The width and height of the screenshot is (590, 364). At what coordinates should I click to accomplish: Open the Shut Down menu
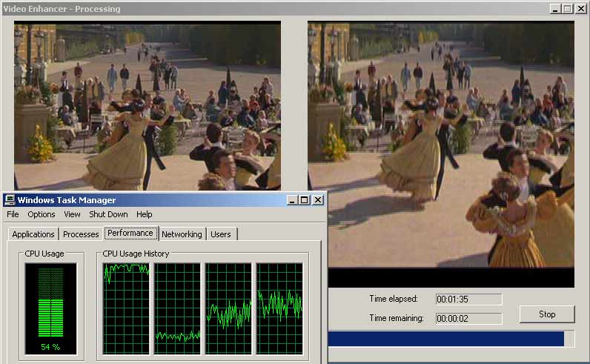coord(108,214)
